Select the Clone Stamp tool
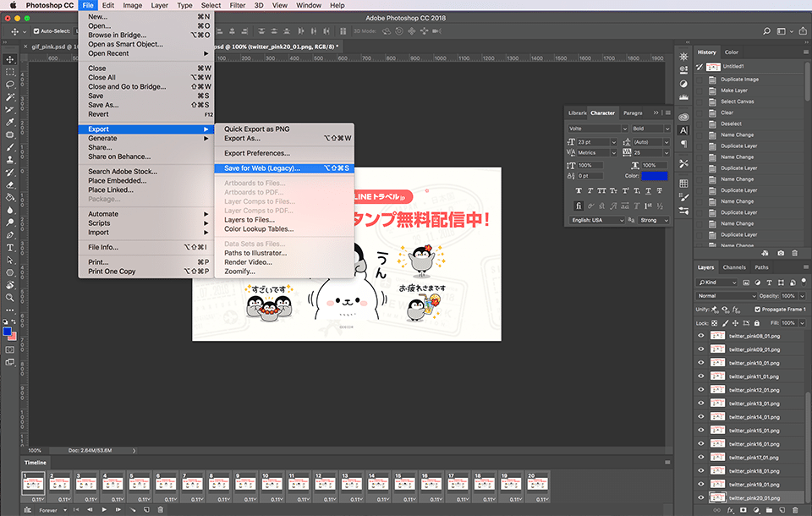812x516 pixels. tap(10, 160)
